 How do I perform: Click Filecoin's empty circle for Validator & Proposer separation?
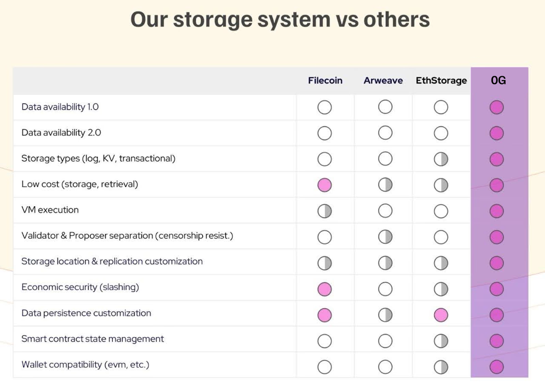pos(325,237)
